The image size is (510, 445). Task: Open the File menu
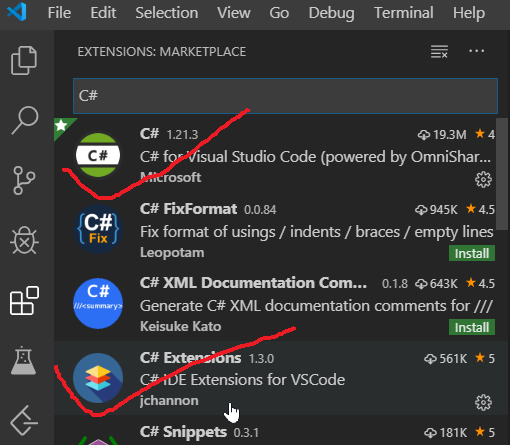coord(59,13)
